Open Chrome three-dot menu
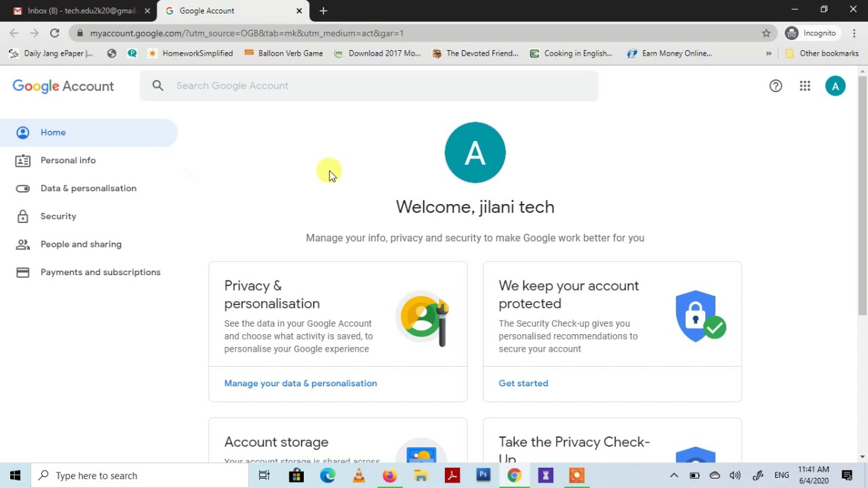Viewport: 868px width, 488px height. [x=854, y=33]
